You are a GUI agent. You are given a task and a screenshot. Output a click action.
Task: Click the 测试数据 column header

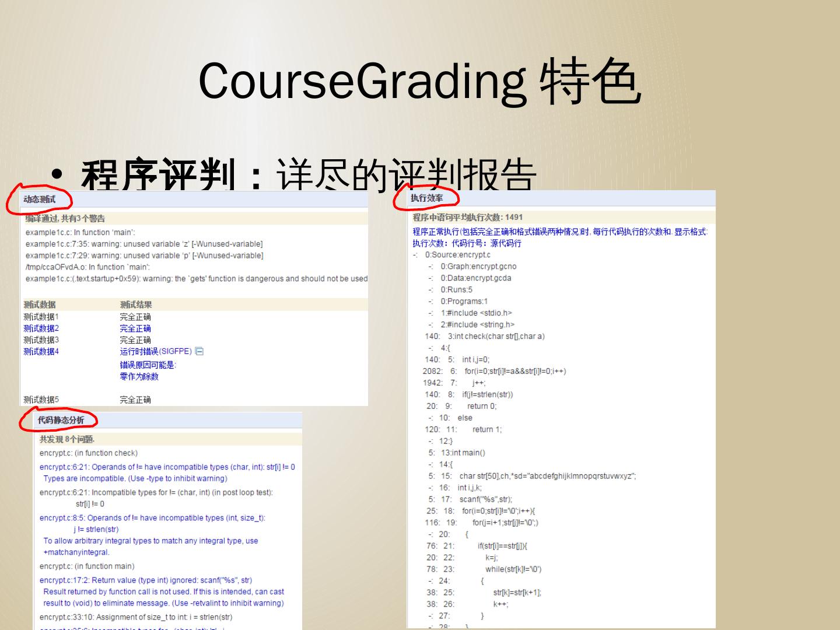coord(40,304)
